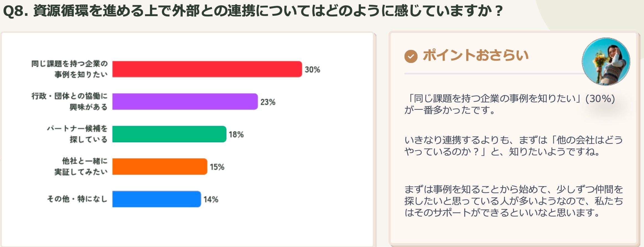The height and width of the screenshot is (247, 644).
Task: Click the 18% value next to the green bar
Action: coord(236,134)
